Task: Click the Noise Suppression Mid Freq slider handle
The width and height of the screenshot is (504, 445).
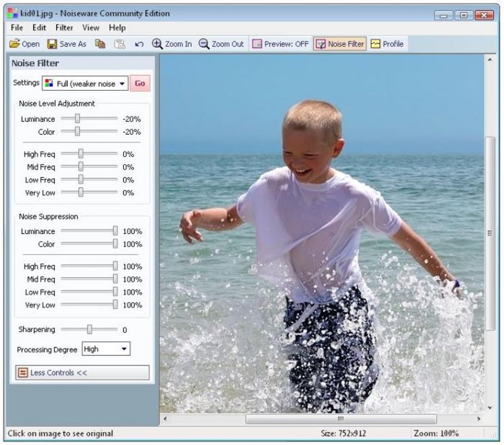Action: tap(115, 279)
